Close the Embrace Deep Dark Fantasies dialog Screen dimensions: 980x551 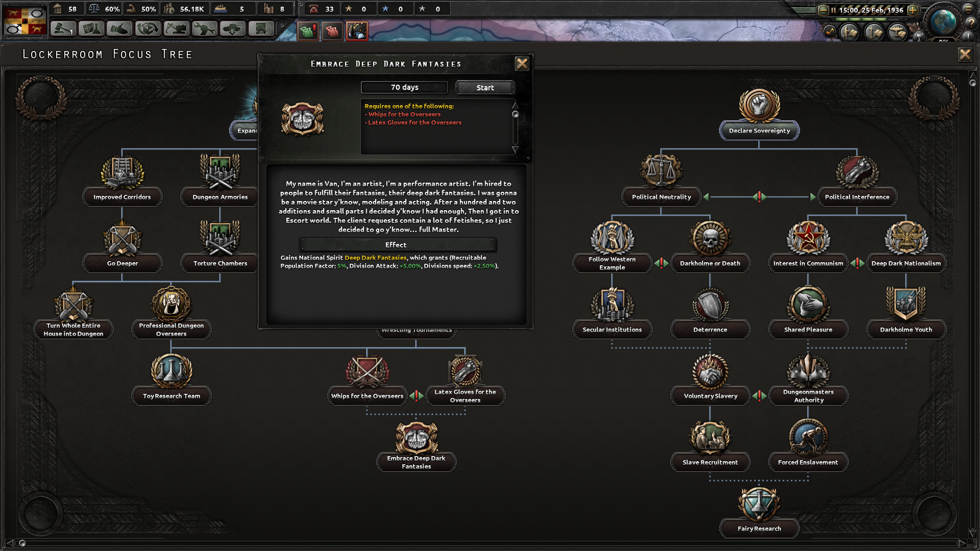coord(522,63)
